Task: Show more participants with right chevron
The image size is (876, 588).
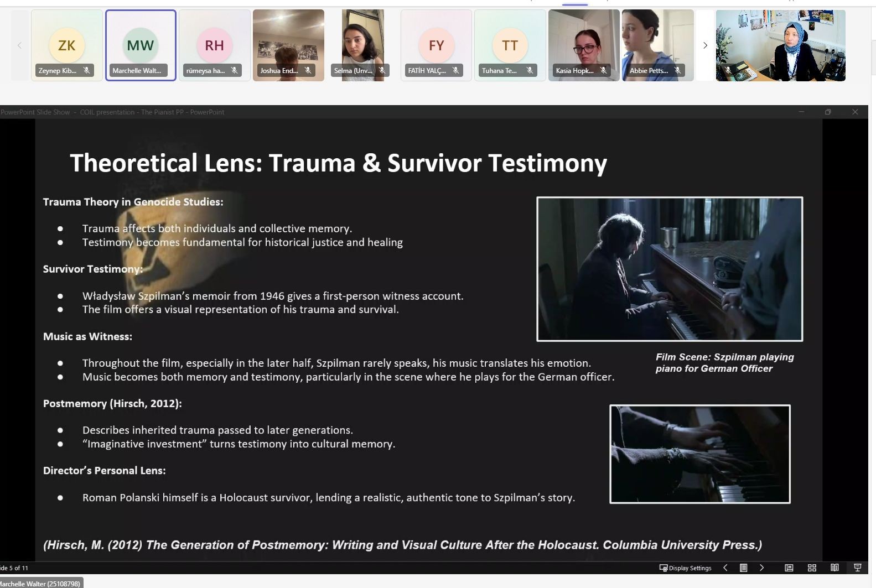Action: click(x=705, y=45)
